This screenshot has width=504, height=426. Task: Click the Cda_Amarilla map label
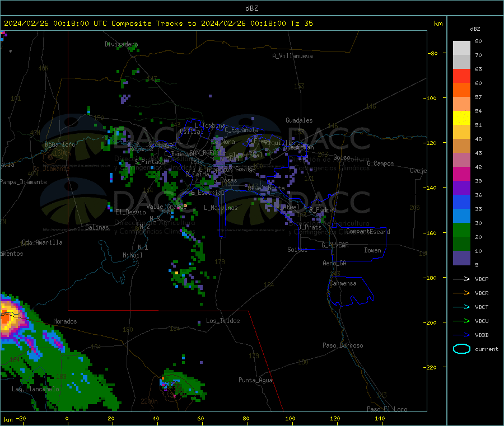[x=42, y=242]
